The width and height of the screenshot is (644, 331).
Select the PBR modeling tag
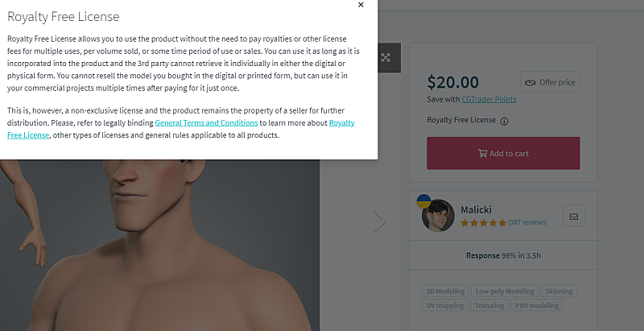(x=537, y=305)
